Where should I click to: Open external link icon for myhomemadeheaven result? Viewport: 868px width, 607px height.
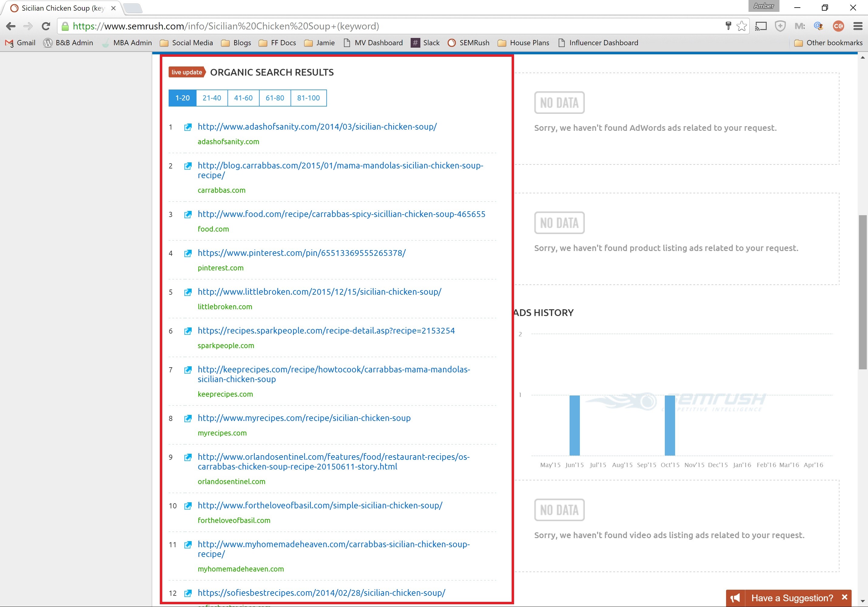coord(187,545)
